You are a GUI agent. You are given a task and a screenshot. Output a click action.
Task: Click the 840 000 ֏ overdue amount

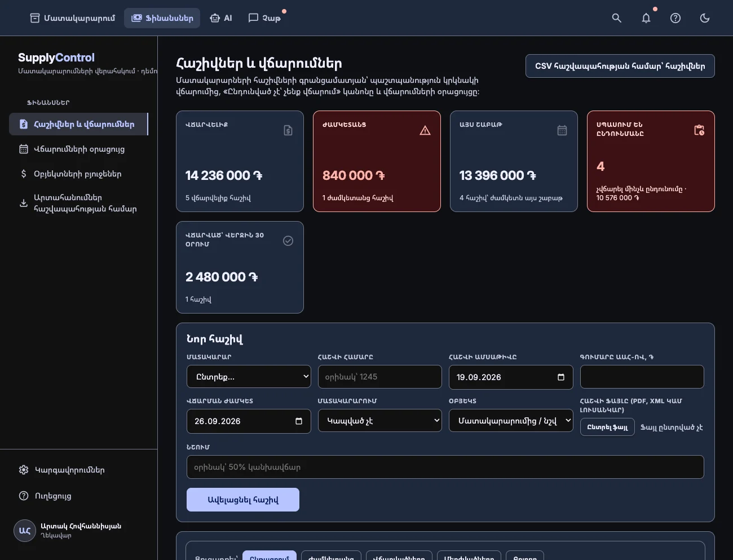[354, 175]
